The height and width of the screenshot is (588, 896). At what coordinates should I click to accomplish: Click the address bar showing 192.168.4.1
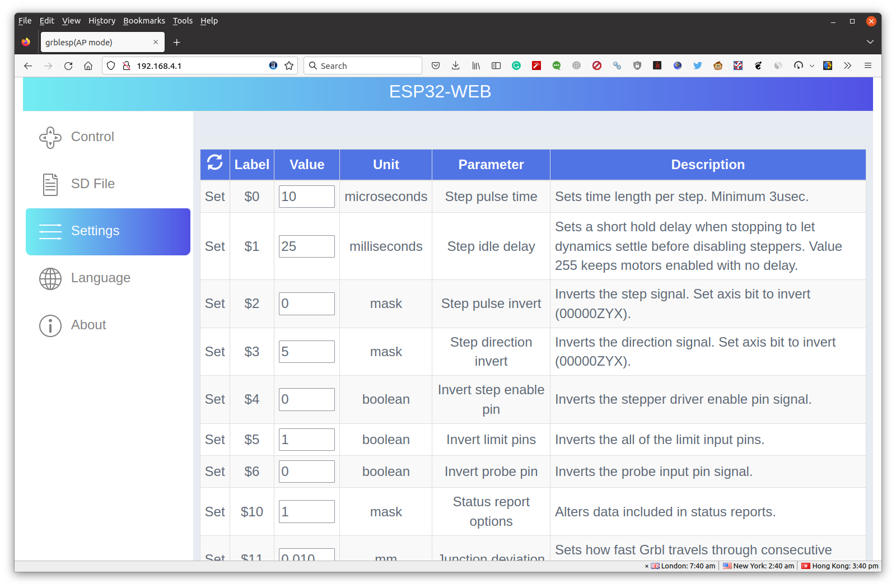coord(199,66)
